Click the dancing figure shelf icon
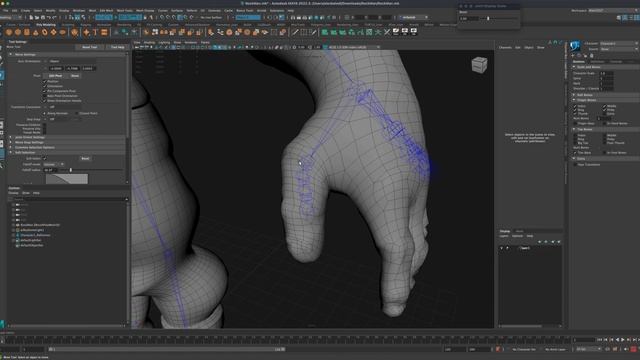The width and height of the screenshot is (640, 360). pos(378,32)
